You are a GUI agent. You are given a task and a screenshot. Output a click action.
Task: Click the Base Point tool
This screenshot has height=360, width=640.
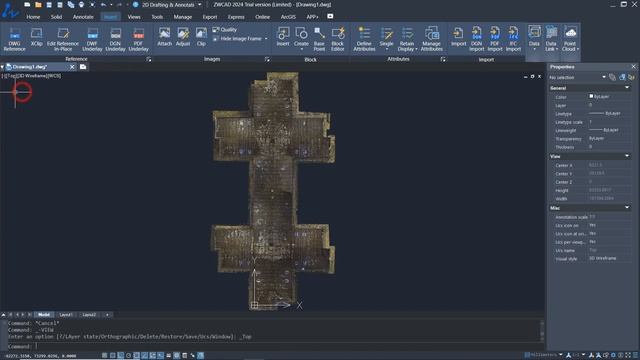click(x=319, y=39)
